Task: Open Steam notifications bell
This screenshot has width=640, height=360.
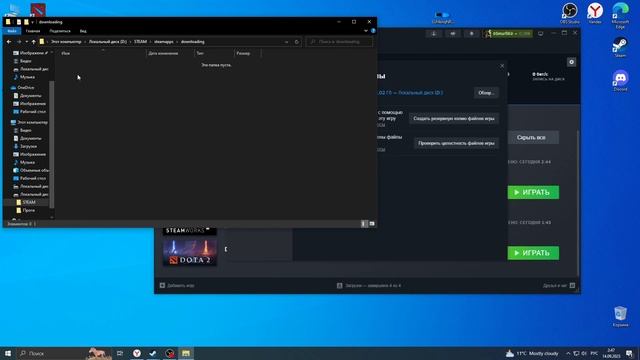Action: pyautogui.click(x=471, y=33)
